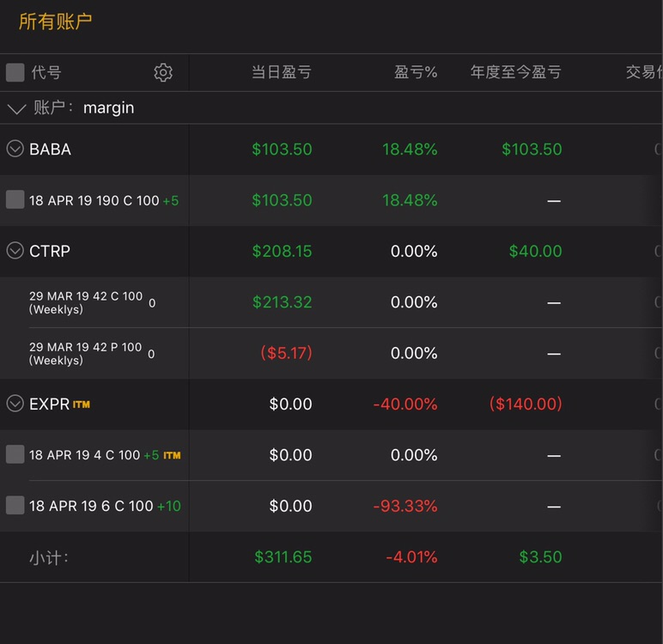Sort by 当日盈亏 column header
This screenshot has height=644, width=663.
(281, 73)
